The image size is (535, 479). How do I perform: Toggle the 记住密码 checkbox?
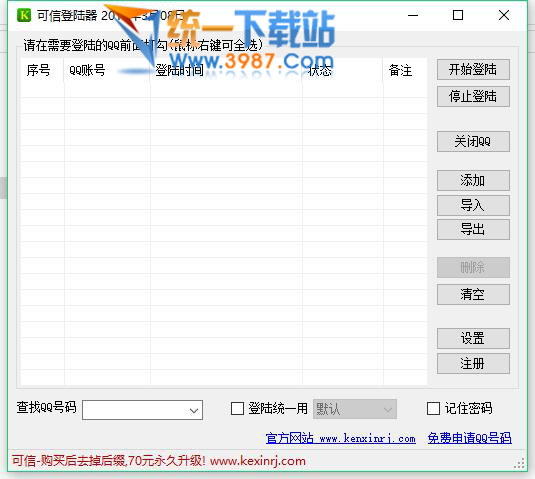[433, 408]
